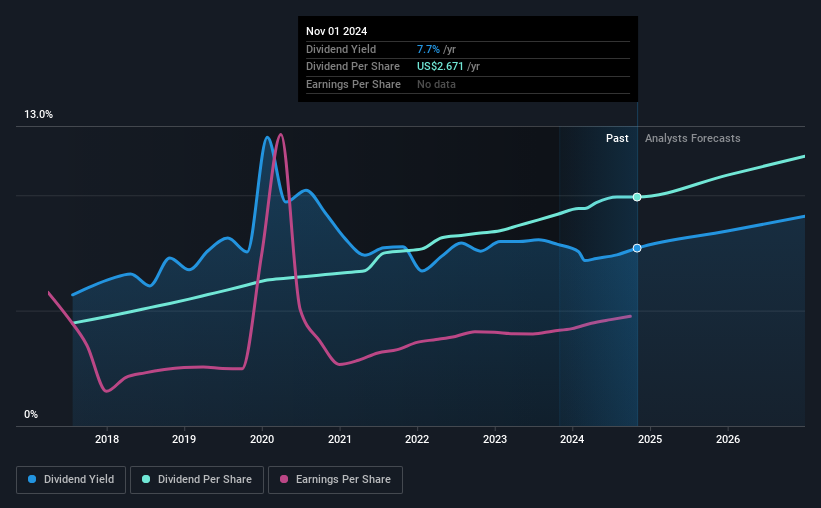Viewport: 821px width, 508px height.
Task: Click the 13.0% y-axis label
Action: (x=38, y=115)
